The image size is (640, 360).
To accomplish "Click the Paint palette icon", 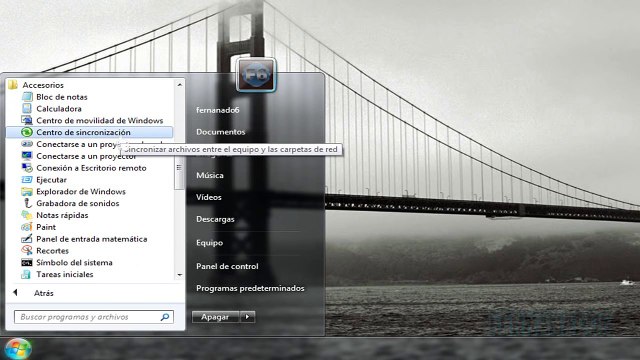I will point(27,227).
